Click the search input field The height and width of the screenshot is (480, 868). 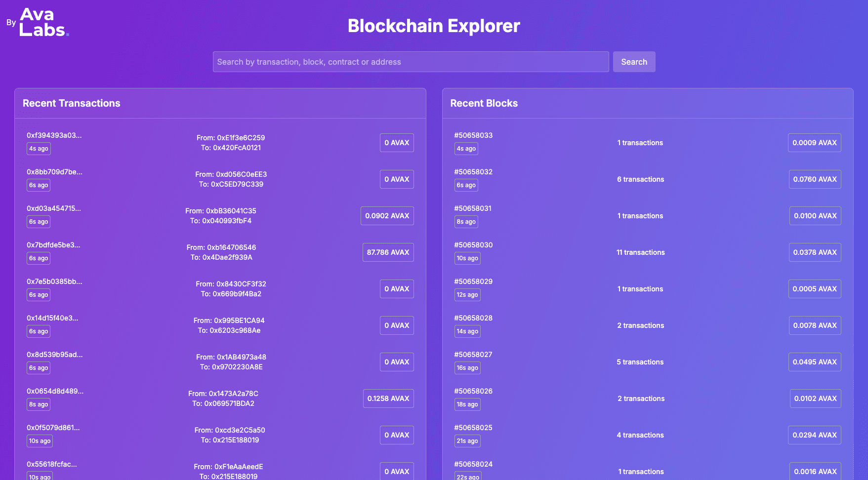pyautogui.click(x=411, y=62)
